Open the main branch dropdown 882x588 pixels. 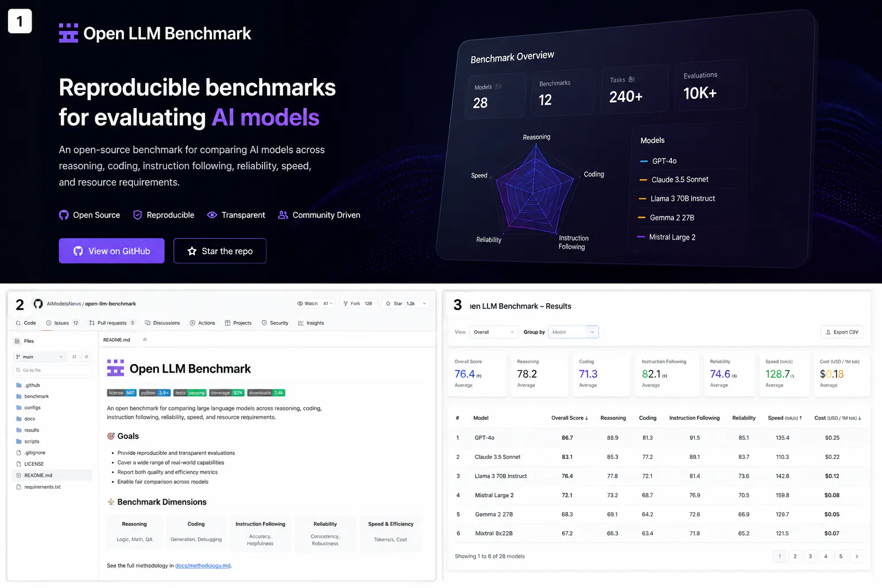[x=40, y=357]
